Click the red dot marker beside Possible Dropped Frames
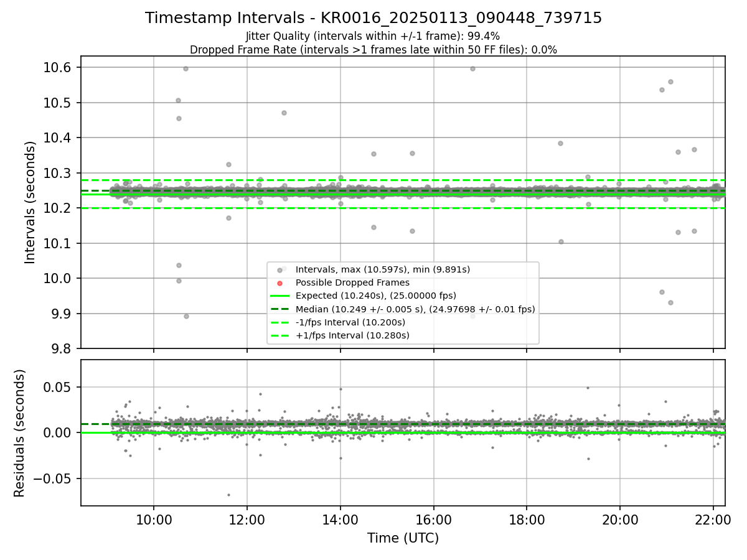The image size is (747, 560). coord(280,283)
